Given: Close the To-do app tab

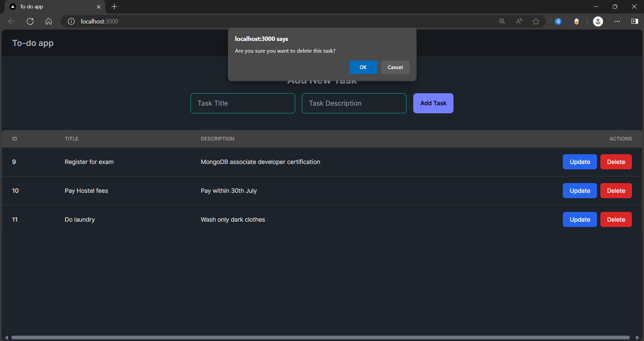Looking at the screenshot, I should [x=99, y=7].
